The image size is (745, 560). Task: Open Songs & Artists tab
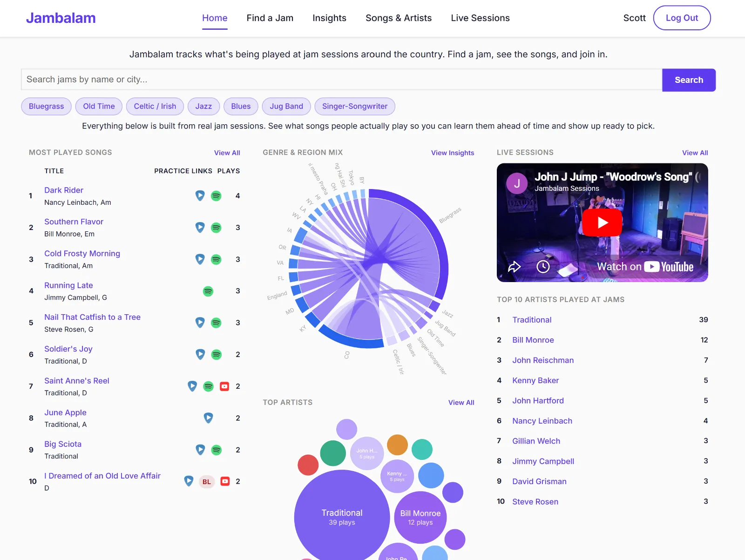[x=399, y=18]
